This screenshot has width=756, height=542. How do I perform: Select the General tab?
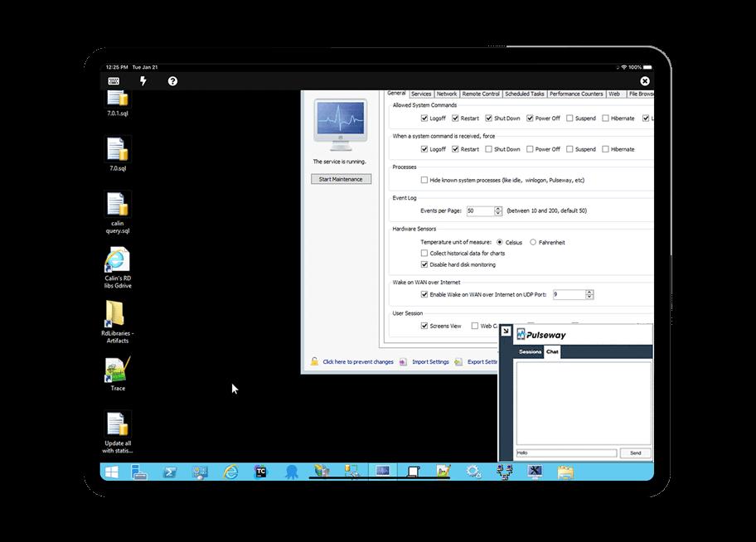396,93
